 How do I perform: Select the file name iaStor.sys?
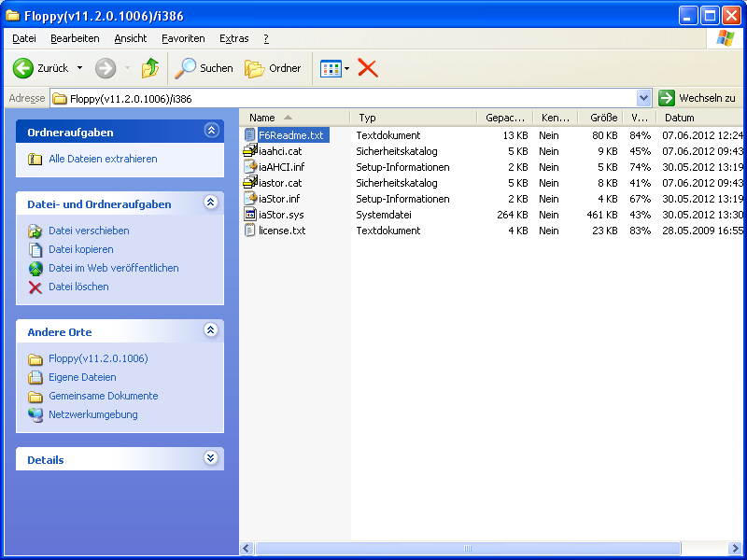(281, 215)
